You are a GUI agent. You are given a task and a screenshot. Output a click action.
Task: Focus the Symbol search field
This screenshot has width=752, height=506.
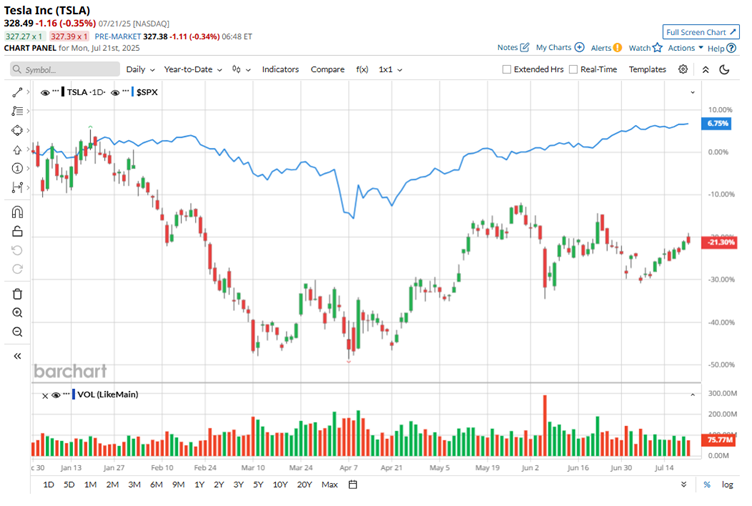click(65, 70)
